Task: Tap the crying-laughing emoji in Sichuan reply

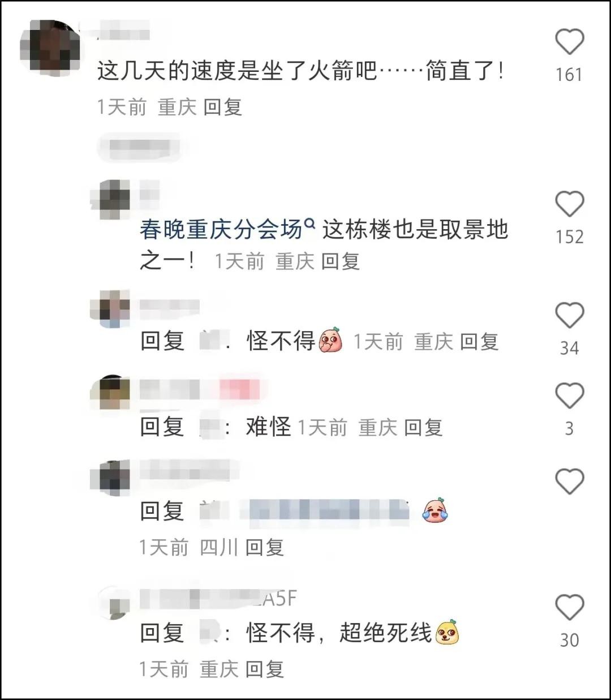Action: pyautogui.click(x=434, y=510)
